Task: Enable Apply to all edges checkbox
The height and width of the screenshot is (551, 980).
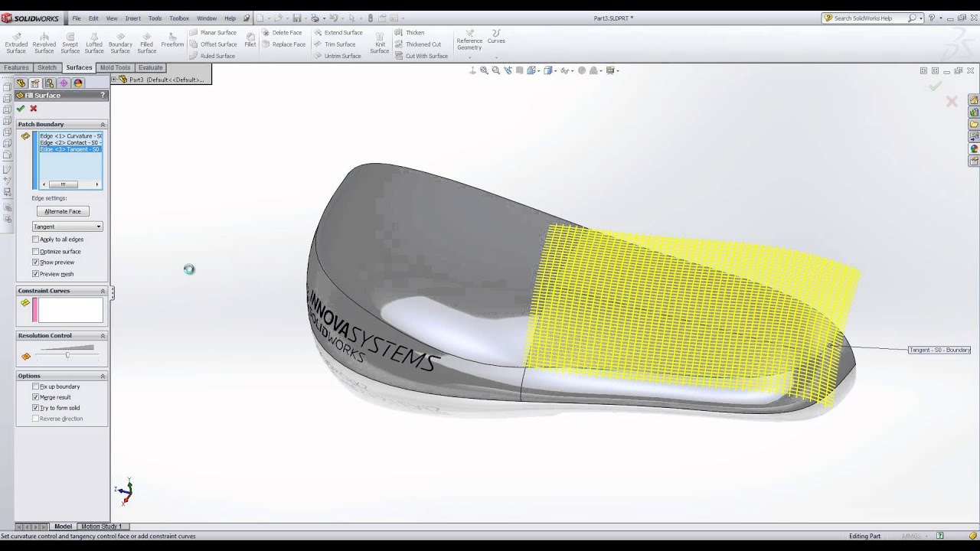Action: [x=35, y=240]
